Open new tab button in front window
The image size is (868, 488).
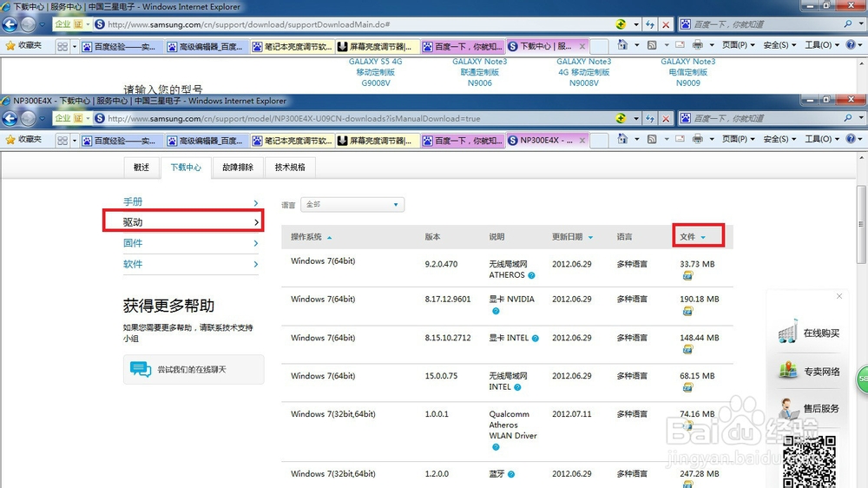(x=599, y=141)
